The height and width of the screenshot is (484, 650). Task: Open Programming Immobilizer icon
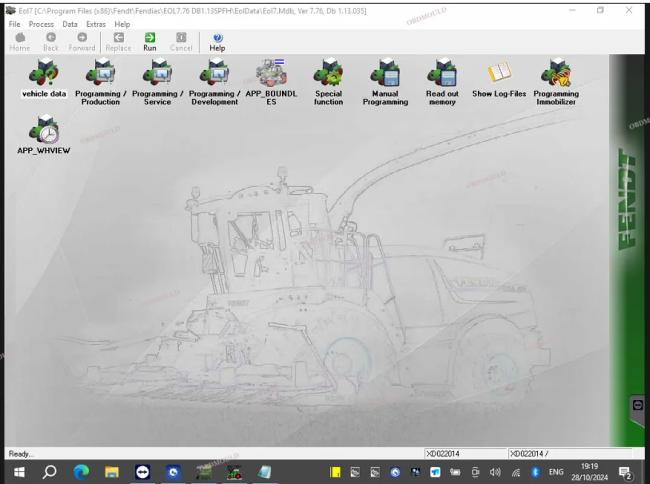point(556,74)
